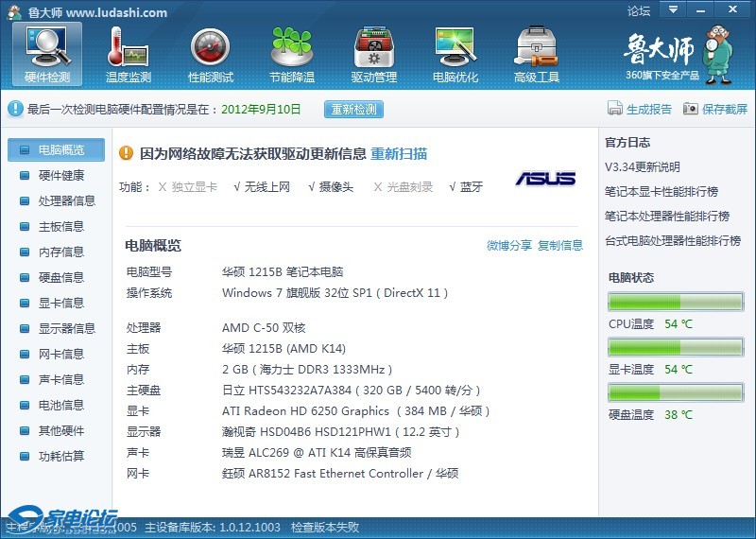This screenshot has width=756, height=539.
Task: Open 高级工具 advanced toolbox
Action: [x=536, y=54]
